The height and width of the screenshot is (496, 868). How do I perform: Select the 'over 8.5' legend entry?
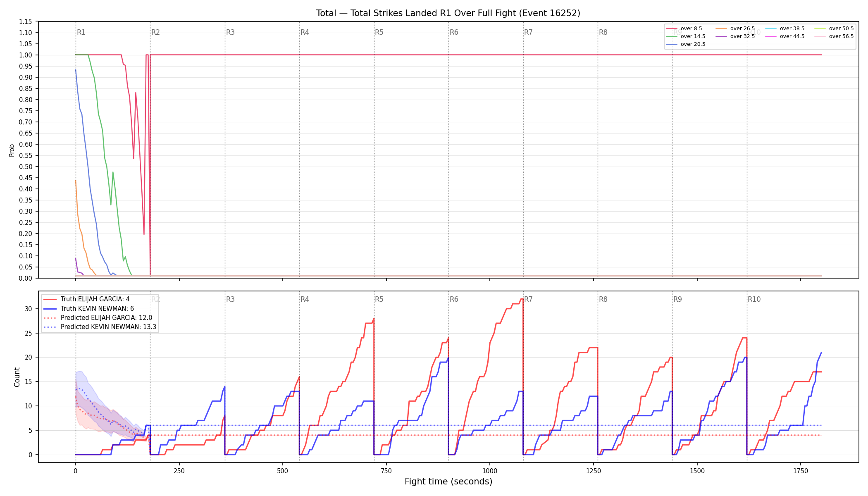(684, 29)
